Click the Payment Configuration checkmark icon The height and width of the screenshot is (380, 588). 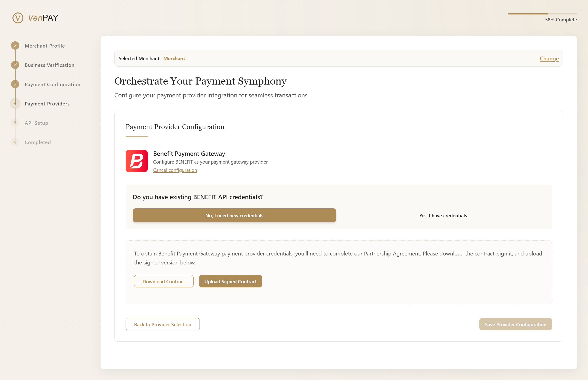[15, 84]
